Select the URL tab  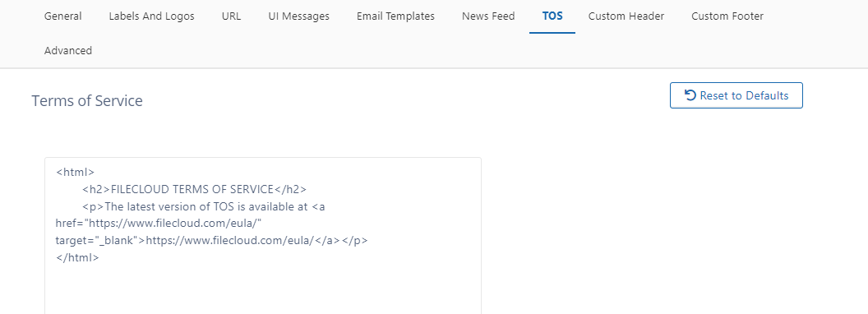click(232, 16)
